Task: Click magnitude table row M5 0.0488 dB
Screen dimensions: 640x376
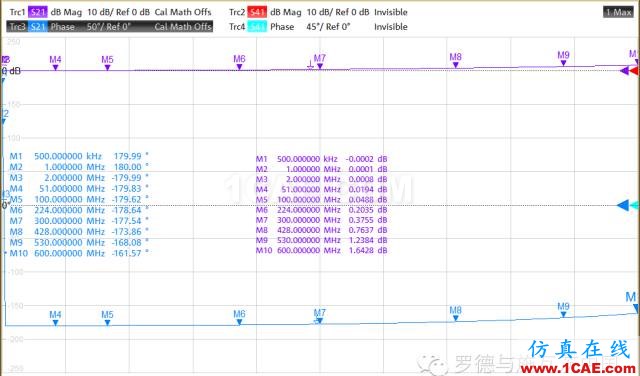Action: point(322,200)
